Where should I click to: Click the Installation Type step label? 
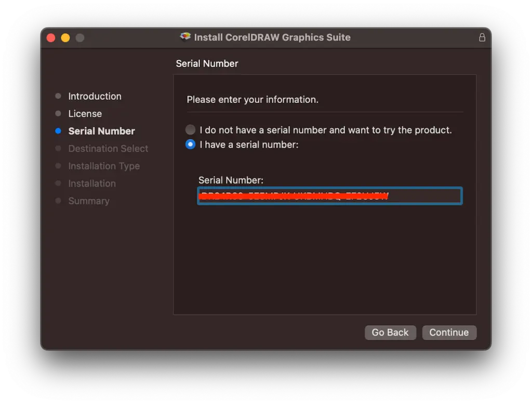(104, 166)
